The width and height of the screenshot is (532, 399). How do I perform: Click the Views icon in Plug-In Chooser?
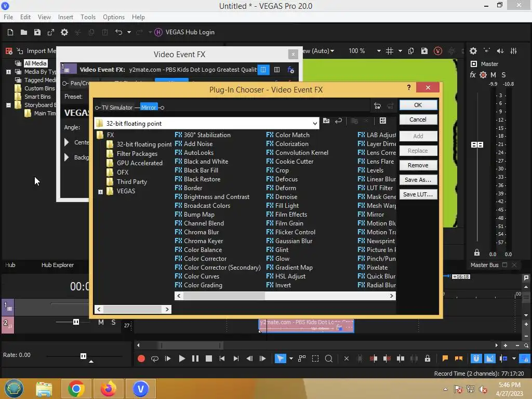(383, 121)
